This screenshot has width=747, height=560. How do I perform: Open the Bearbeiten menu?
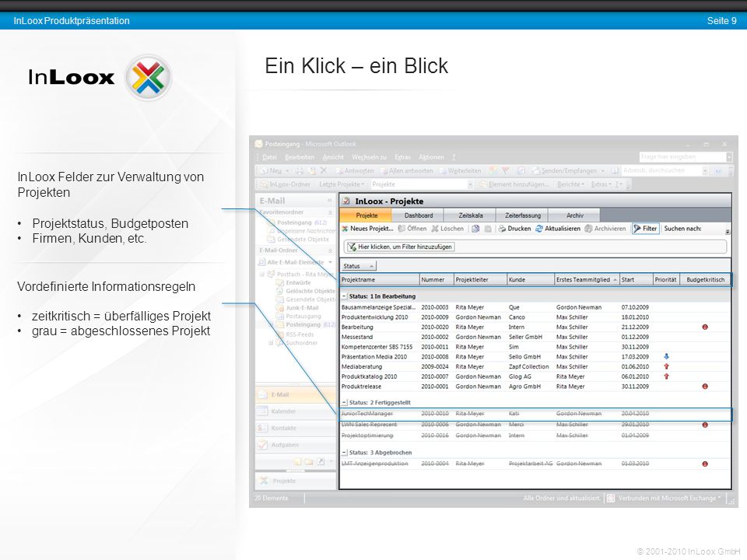[299, 157]
